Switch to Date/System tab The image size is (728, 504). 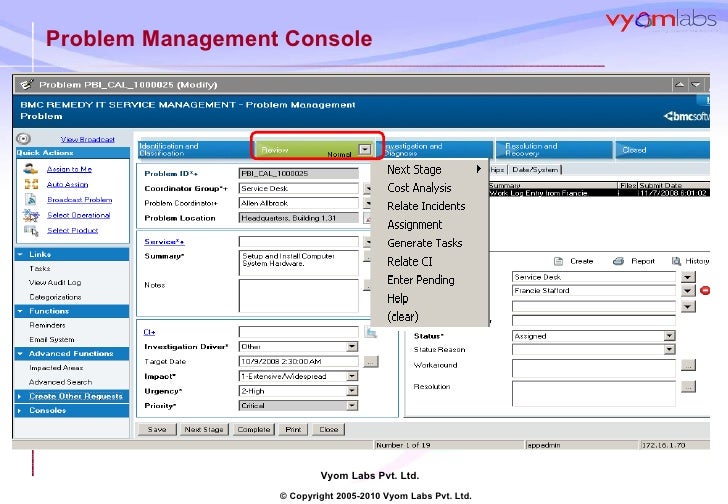(535, 170)
